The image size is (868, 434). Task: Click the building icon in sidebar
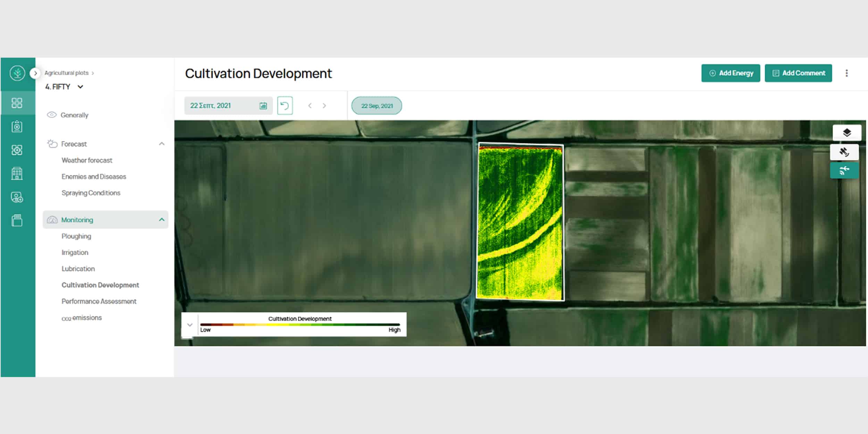(x=17, y=173)
